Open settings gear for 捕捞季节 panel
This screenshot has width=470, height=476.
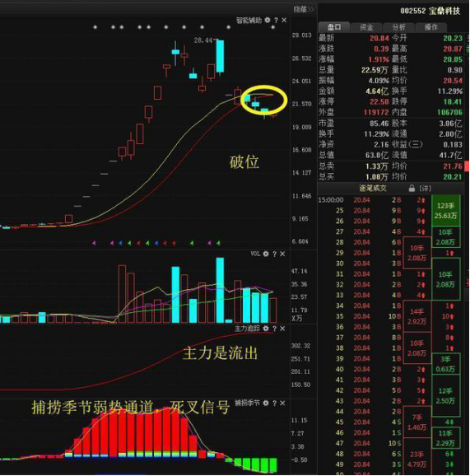[266, 404]
